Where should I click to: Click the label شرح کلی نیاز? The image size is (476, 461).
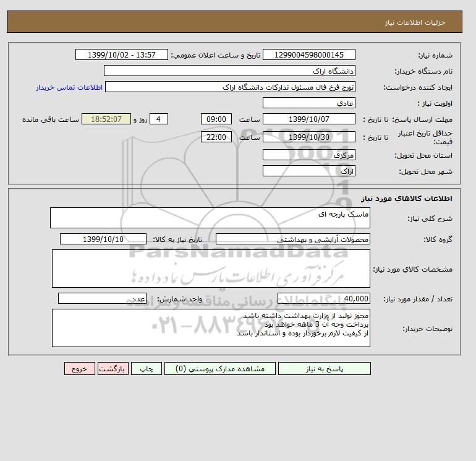[430, 218]
